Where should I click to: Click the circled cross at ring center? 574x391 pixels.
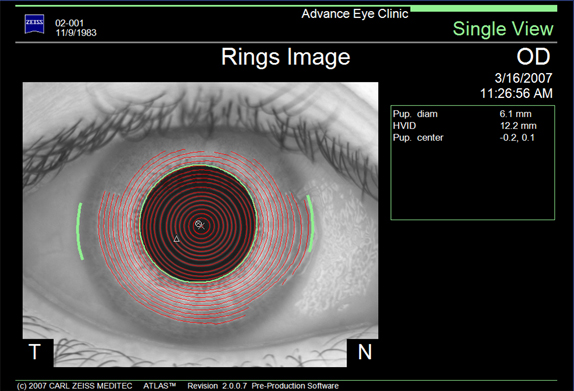pyautogui.click(x=198, y=224)
